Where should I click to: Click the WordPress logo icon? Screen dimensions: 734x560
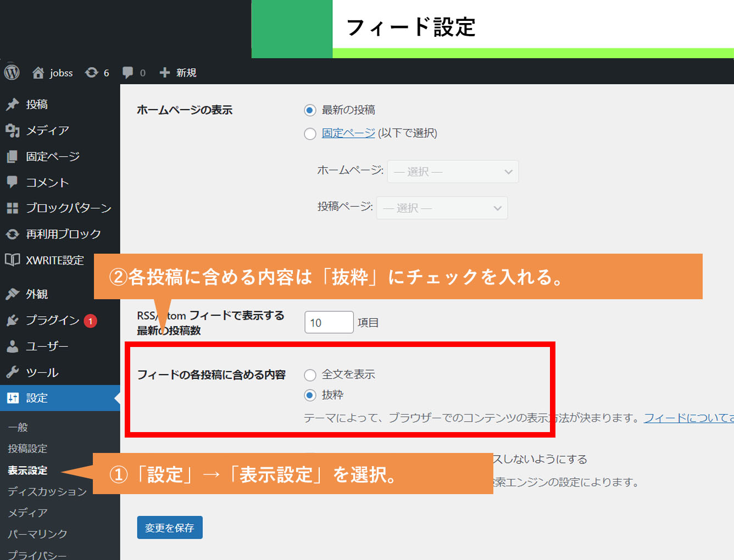12,72
